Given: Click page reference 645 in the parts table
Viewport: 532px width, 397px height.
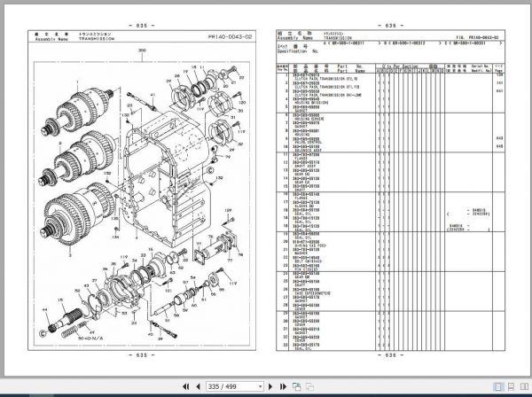Looking at the screenshot, I should pos(500,146).
